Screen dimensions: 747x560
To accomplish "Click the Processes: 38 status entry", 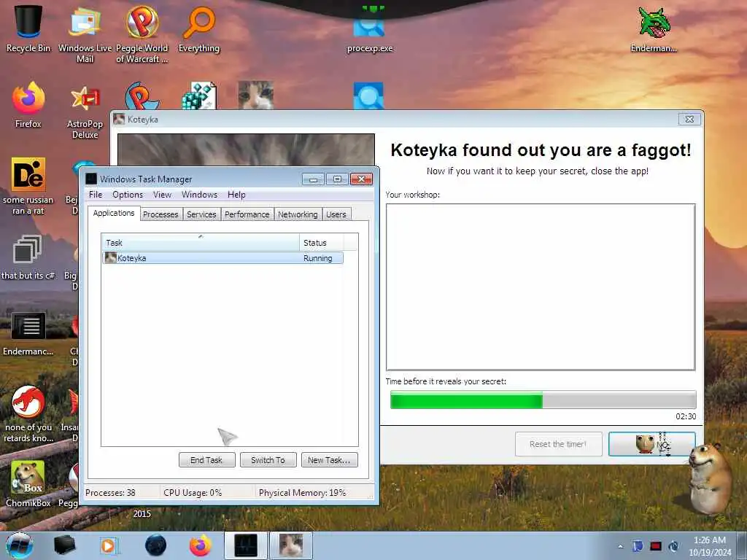I will [x=111, y=492].
